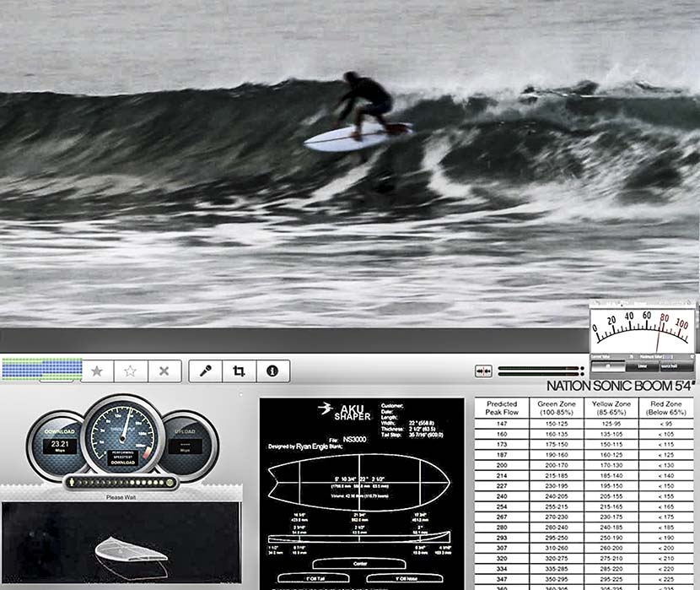
Task: Click the surfboard outline top-view drawing
Action: coord(358,482)
